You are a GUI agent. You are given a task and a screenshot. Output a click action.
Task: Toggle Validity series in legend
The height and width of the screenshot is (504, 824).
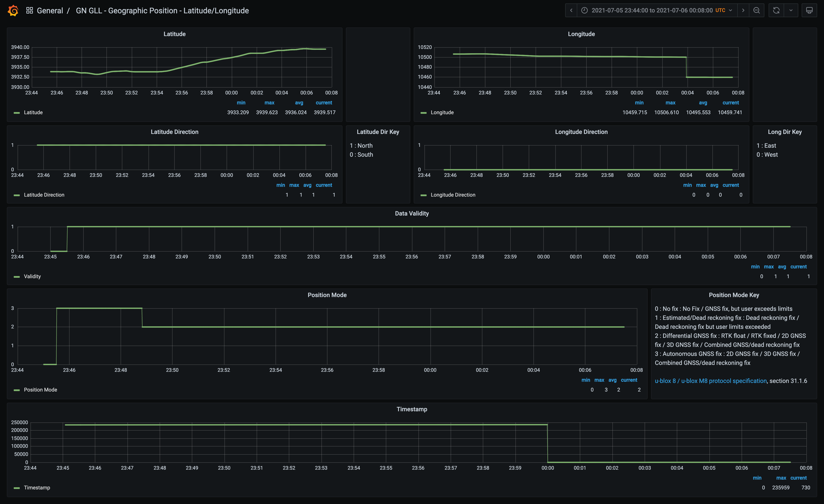(32, 277)
